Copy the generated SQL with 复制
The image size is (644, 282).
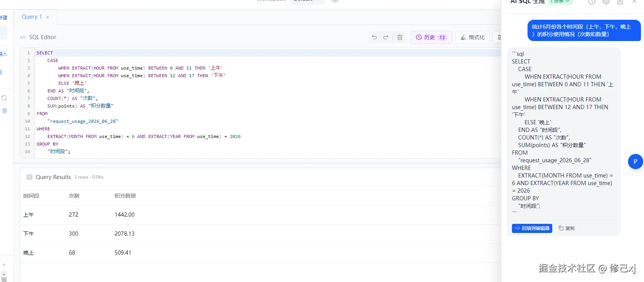[x=566, y=228]
